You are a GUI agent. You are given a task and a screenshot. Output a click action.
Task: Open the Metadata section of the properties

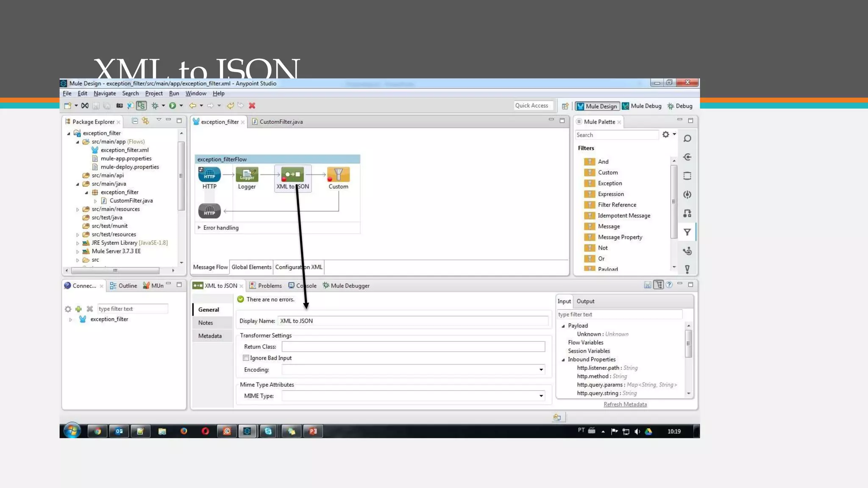pyautogui.click(x=210, y=336)
